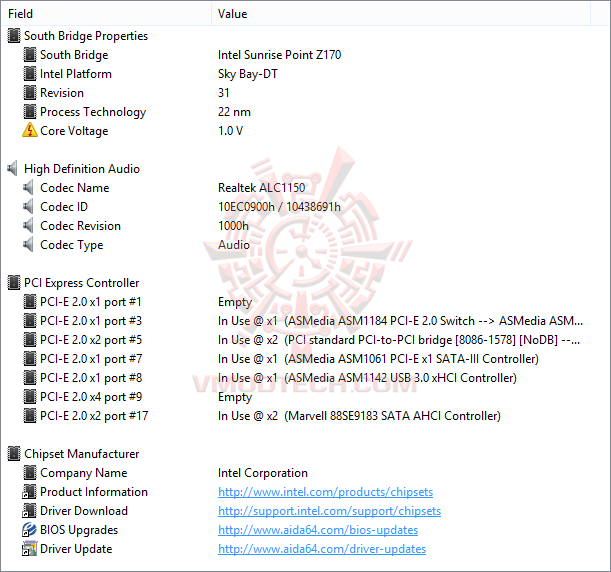Image resolution: width=611 pixels, height=572 pixels.
Task: Click the Chipset Manufacturer chip icon
Action: (14, 454)
